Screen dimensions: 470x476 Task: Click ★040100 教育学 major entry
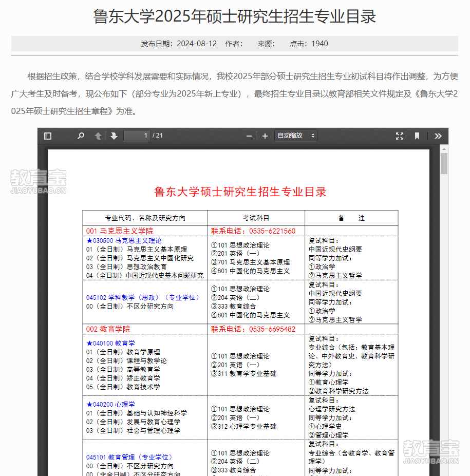pos(110,343)
